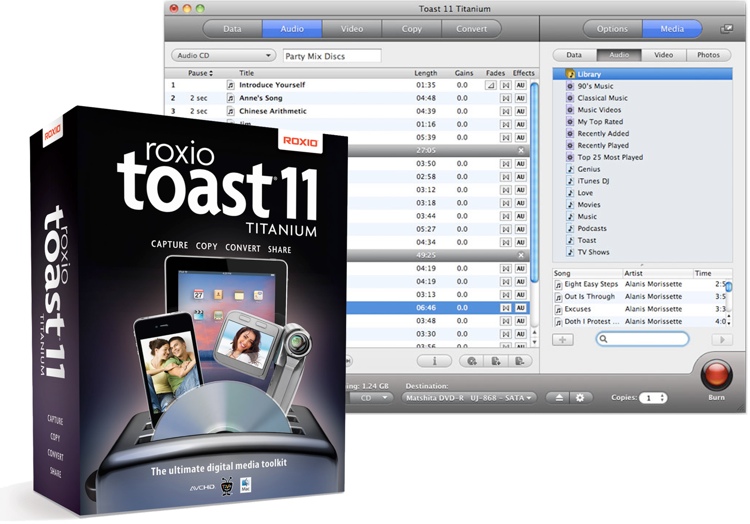Select the Video media browser tab
Viewport: 750px width, 524px height.
click(664, 55)
